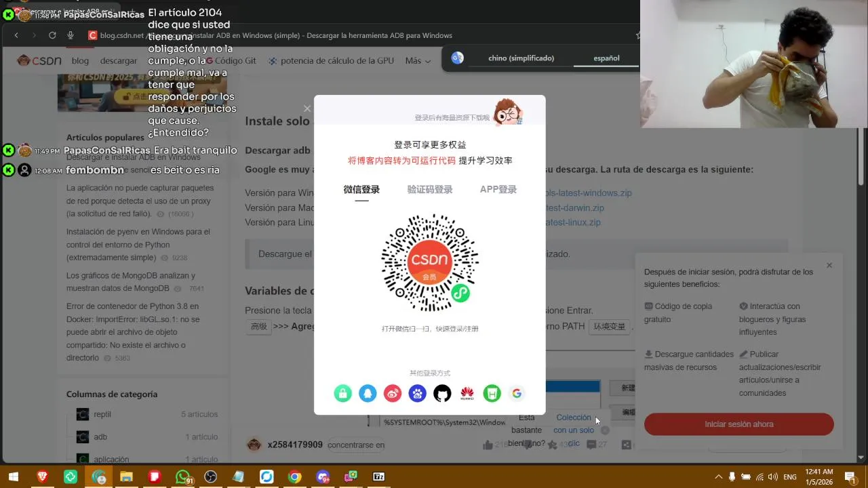Open MongoDB graphics article link

click(131, 282)
